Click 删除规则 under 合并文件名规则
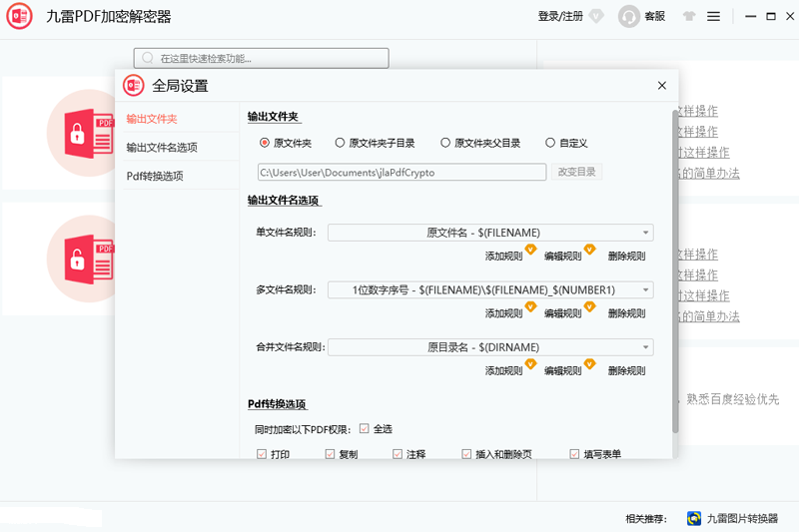 pyautogui.click(x=627, y=371)
